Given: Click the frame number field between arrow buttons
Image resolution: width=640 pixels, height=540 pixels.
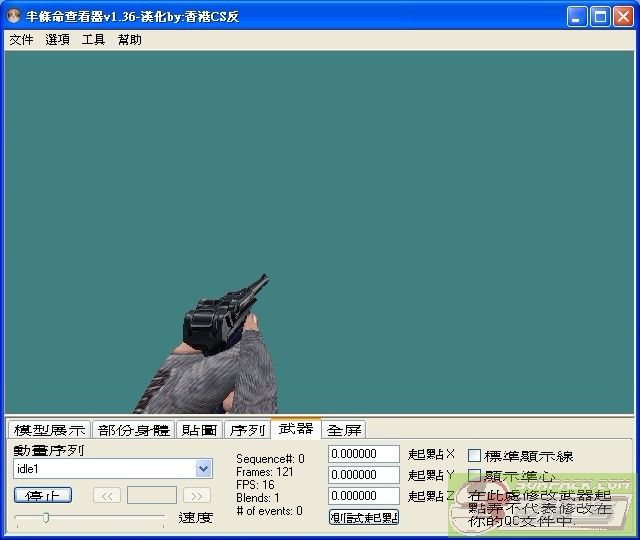Looking at the screenshot, I should (152, 495).
